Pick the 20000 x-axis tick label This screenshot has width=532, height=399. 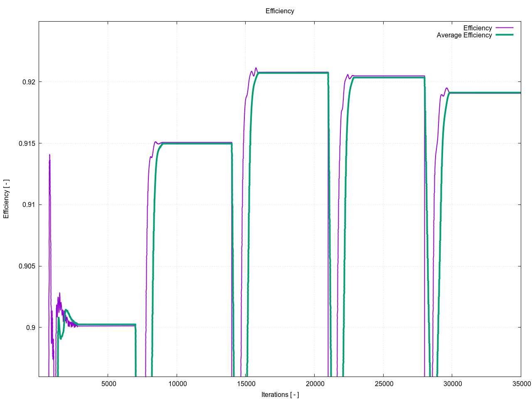click(x=315, y=384)
